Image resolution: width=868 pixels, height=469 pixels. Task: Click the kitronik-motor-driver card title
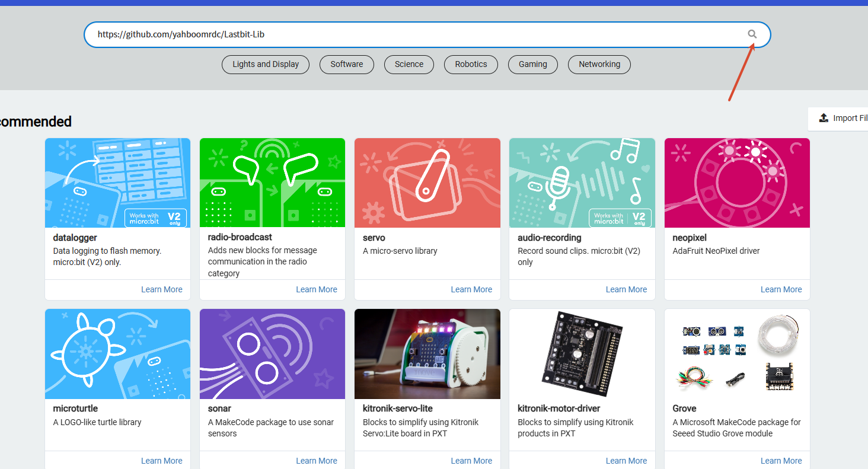tap(559, 409)
